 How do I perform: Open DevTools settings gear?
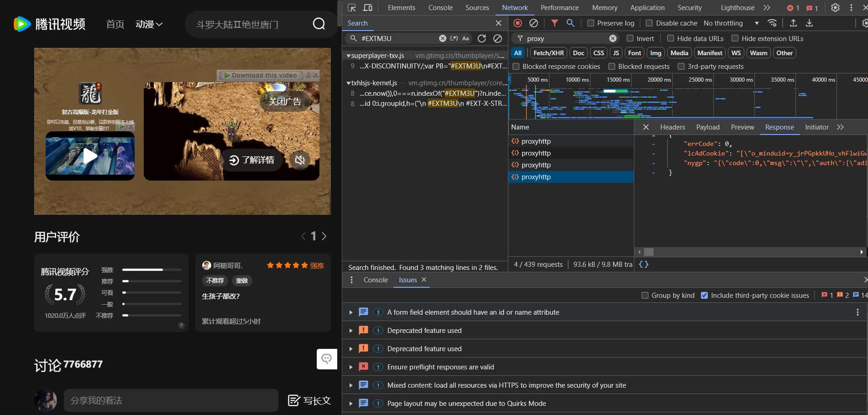point(835,8)
